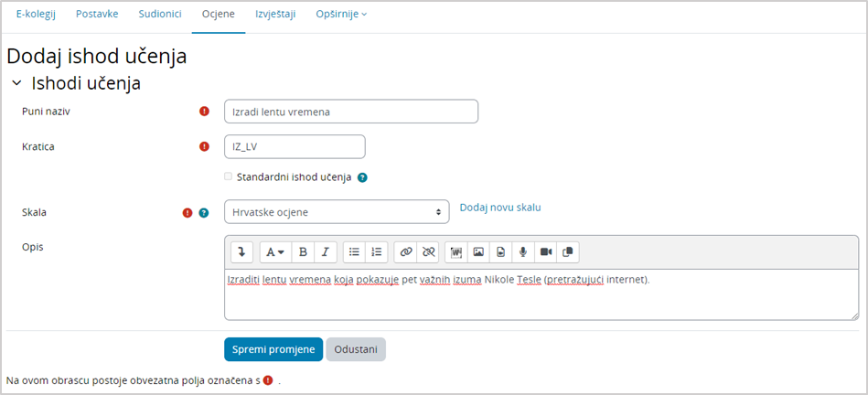Click the Dodaj novu skalu link
This screenshot has height=395, width=868.
[500, 208]
